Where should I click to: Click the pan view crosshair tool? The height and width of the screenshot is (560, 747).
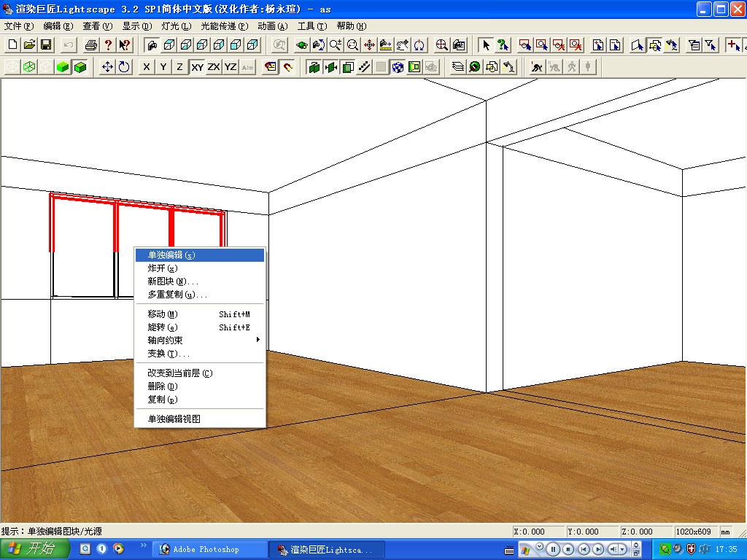(x=369, y=44)
